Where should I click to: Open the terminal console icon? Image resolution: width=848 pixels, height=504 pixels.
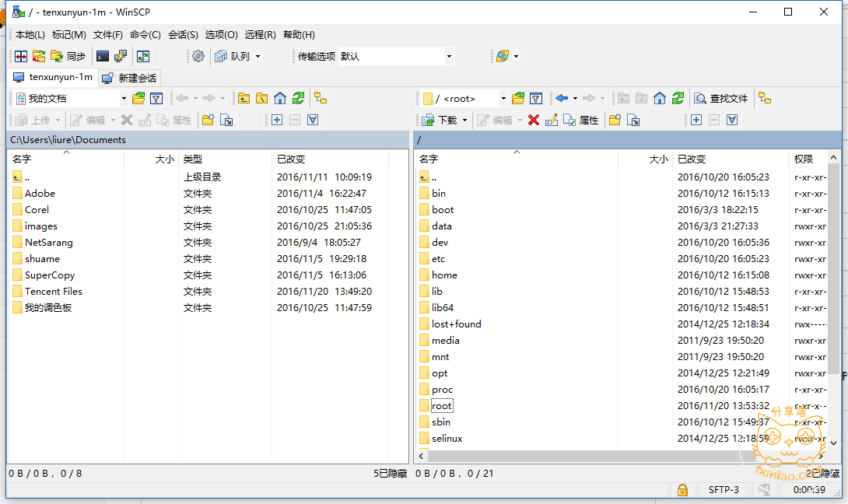pos(103,56)
